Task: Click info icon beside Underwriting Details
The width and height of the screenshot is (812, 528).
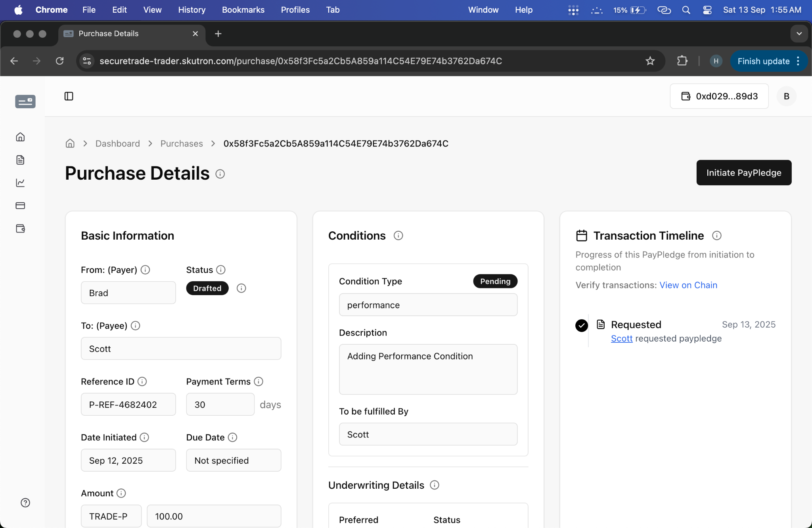Action: tap(435, 485)
